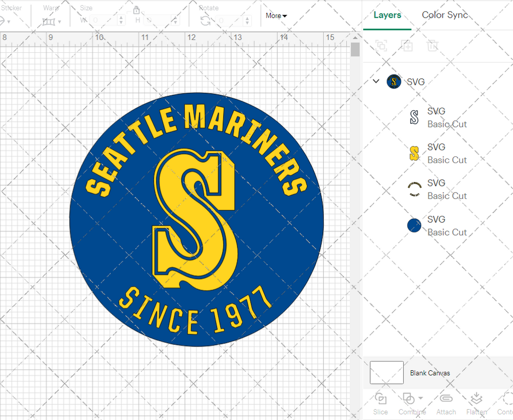
Task: Click the canvas vertical scrollbar
Action: (x=356, y=49)
